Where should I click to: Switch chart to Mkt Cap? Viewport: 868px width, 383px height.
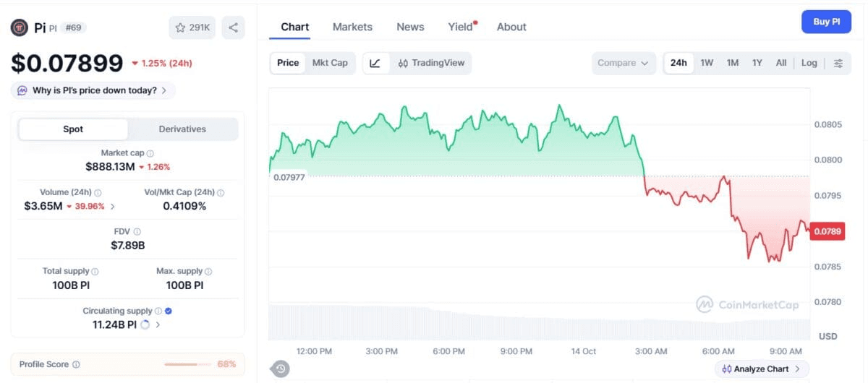click(330, 63)
